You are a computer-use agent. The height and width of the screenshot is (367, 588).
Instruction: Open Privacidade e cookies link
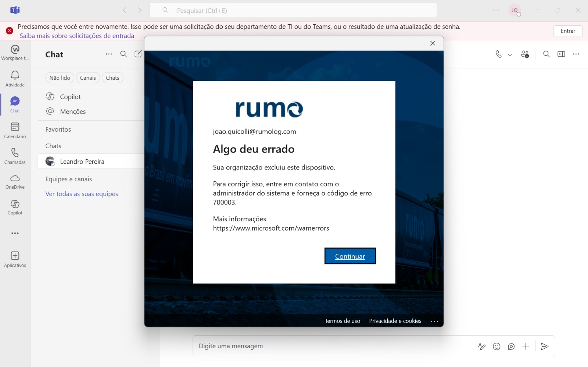(x=395, y=321)
